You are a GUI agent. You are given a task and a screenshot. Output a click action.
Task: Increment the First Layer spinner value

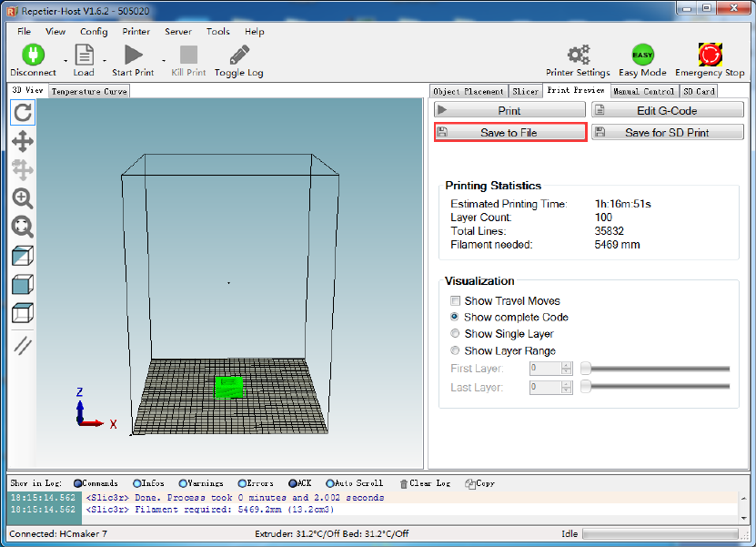coord(567,365)
